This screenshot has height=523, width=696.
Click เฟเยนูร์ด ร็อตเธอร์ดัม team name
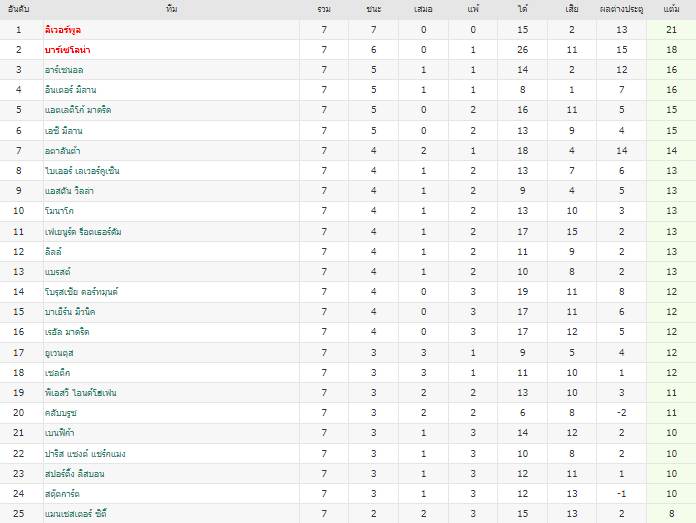coord(83,231)
